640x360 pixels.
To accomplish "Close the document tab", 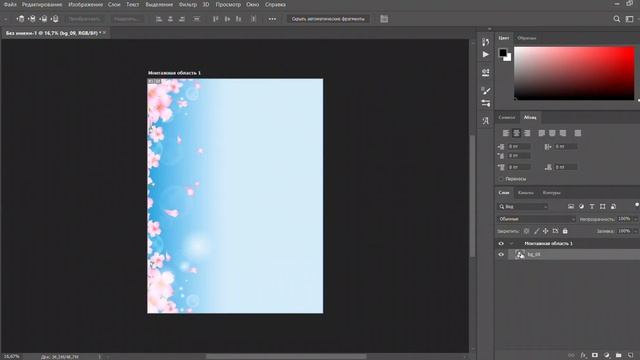I will [104, 33].
